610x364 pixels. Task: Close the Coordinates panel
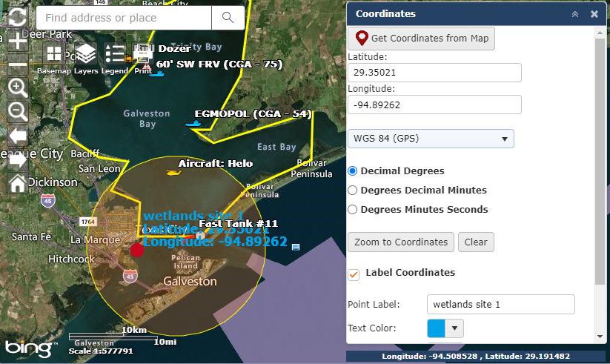point(594,14)
